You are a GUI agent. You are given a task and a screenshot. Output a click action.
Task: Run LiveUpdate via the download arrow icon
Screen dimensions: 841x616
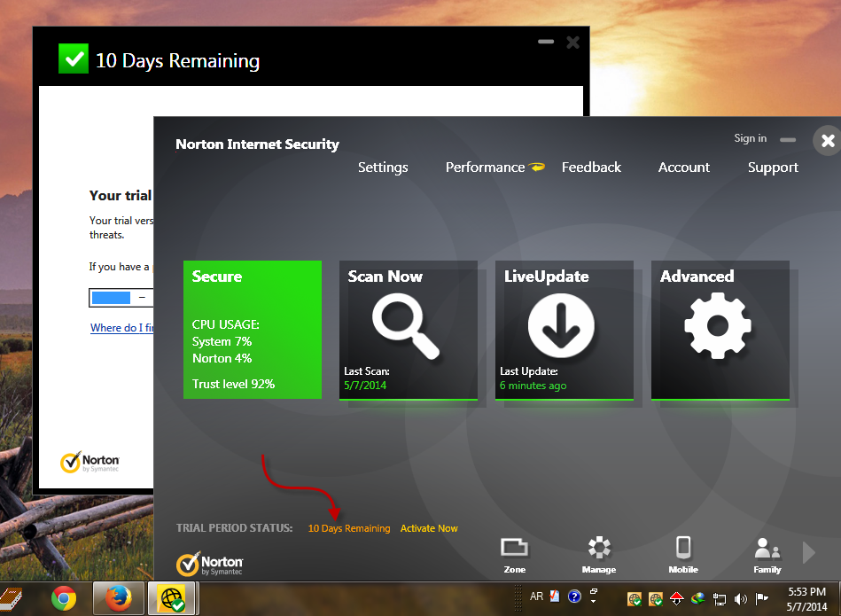point(561,325)
